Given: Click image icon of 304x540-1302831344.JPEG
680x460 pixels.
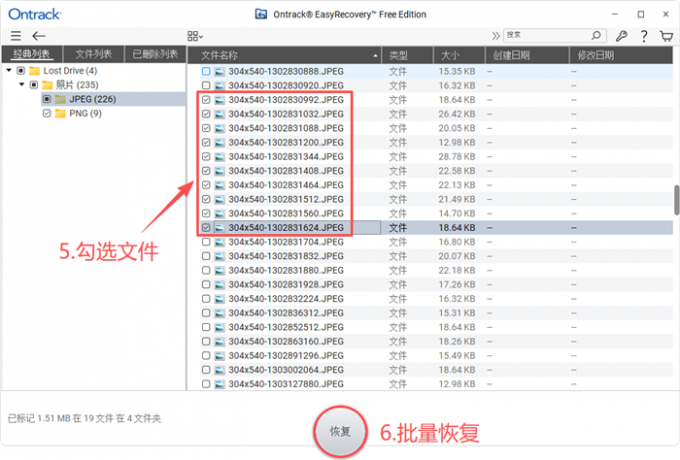Looking at the screenshot, I should [220, 157].
